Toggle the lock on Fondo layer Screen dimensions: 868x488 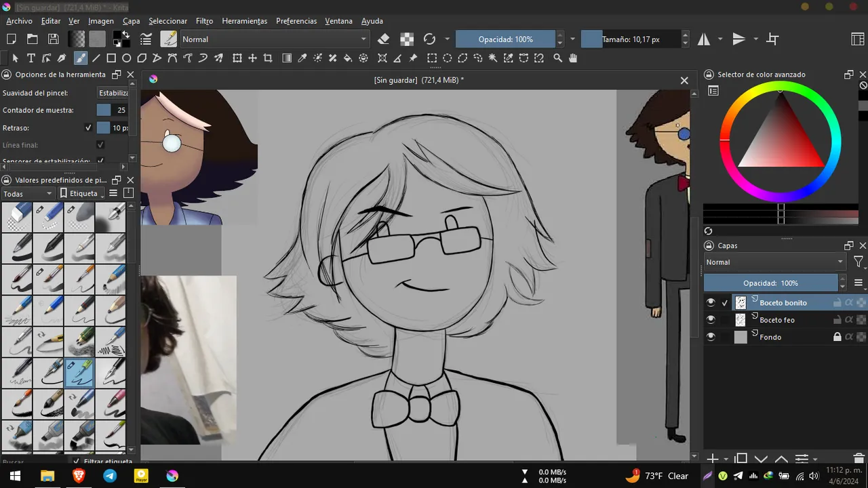837,337
